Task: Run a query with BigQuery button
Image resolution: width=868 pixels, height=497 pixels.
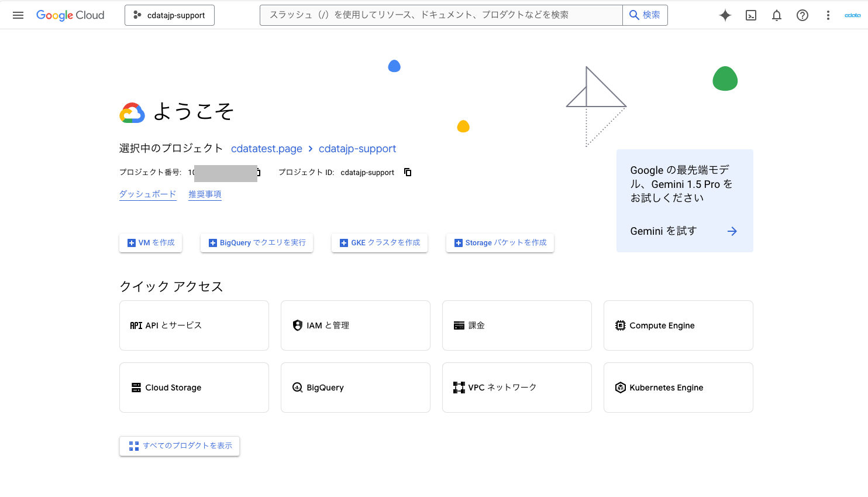Action: click(x=257, y=243)
